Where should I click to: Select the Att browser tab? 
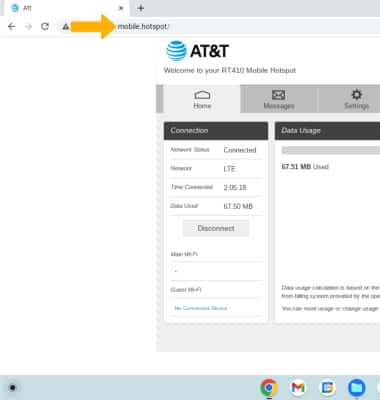[x=65, y=8]
